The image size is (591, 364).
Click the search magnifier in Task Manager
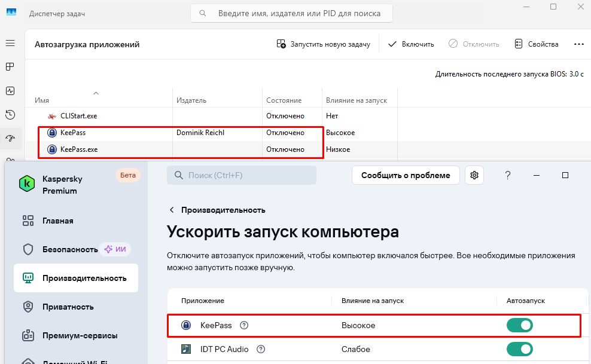tap(203, 13)
